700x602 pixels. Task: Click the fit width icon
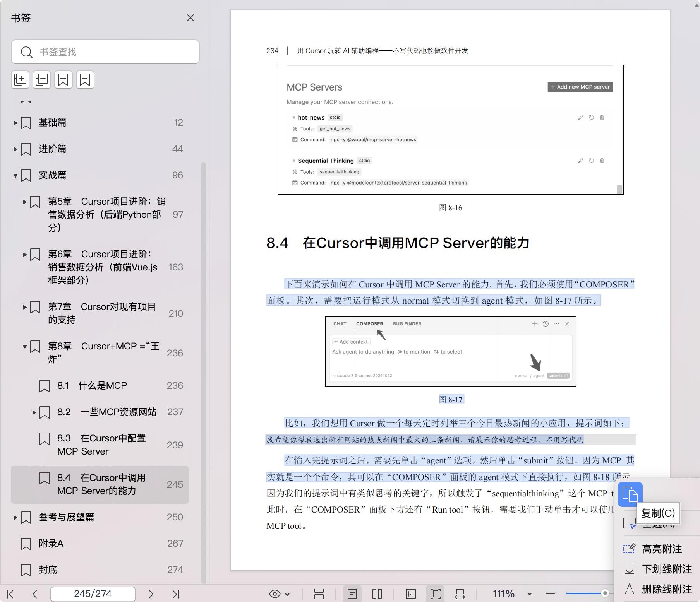pyautogui.click(x=460, y=594)
